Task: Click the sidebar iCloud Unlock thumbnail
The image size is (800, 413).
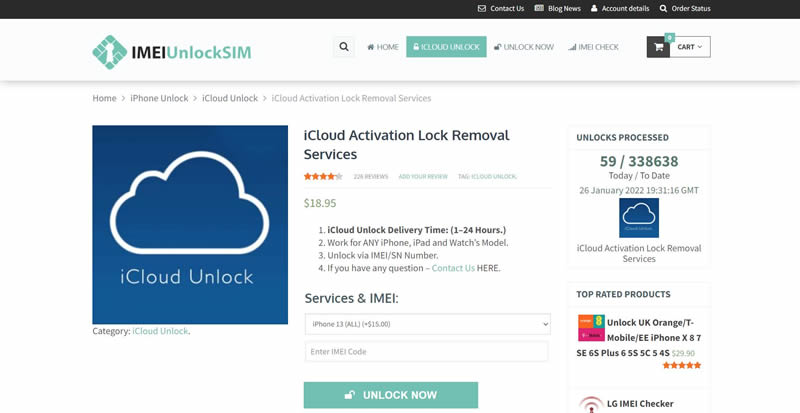Action: pos(639,218)
